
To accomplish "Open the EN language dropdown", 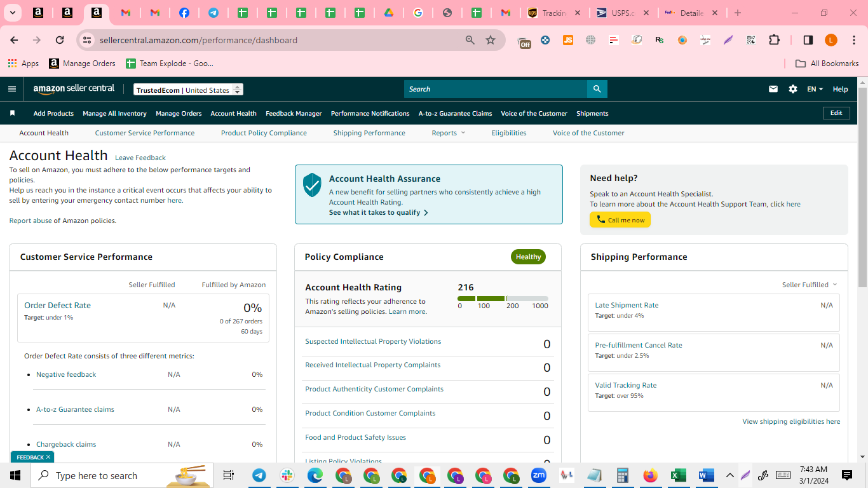I will [x=815, y=89].
